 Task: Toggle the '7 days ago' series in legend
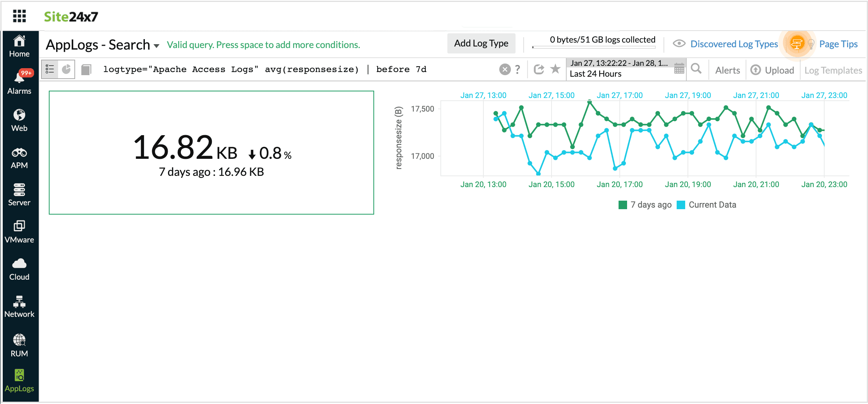(646, 205)
